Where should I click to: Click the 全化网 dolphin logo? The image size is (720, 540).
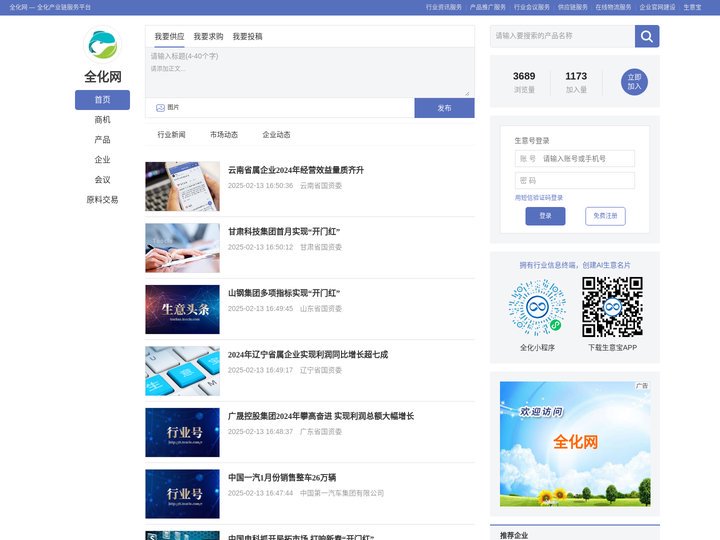(102, 45)
